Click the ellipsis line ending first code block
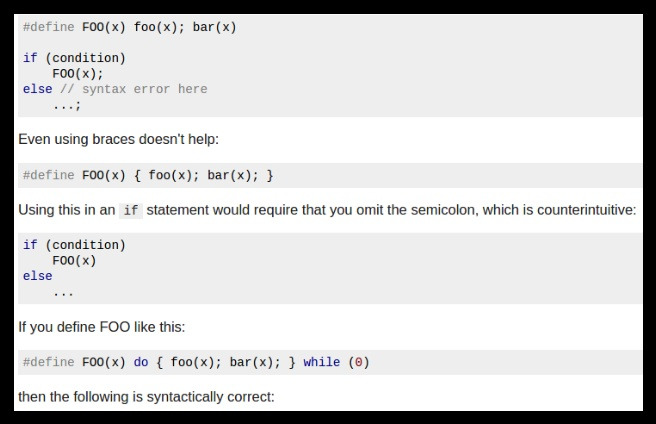The image size is (656, 424). [x=67, y=105]
